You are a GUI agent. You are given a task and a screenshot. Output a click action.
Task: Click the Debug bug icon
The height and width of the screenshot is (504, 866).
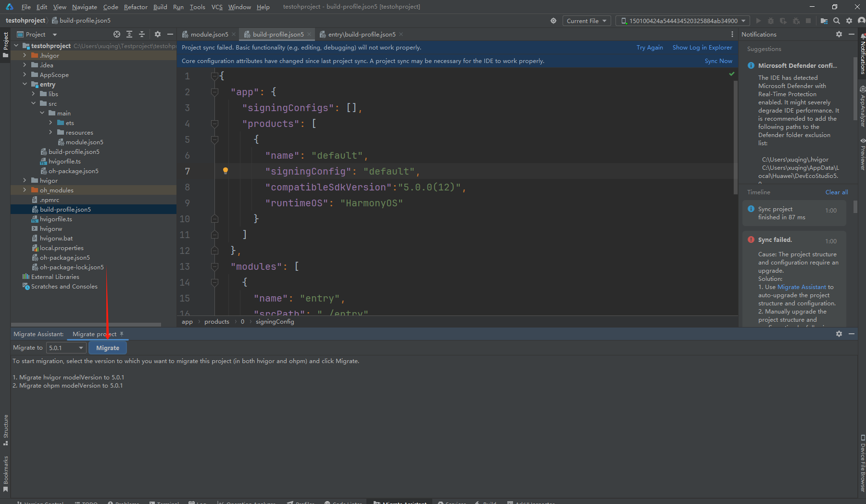tap(771, 21)
